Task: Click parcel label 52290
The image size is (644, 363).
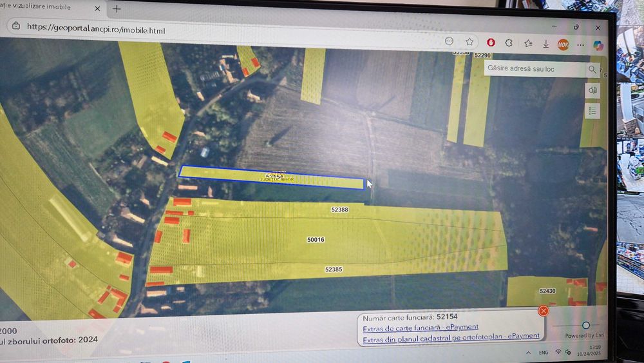Action: coord(482,55)
